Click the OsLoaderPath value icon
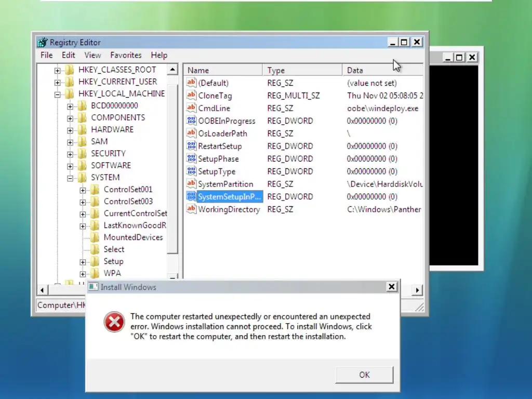The height and width of the screenshot is (399, 532). [191, 133]
